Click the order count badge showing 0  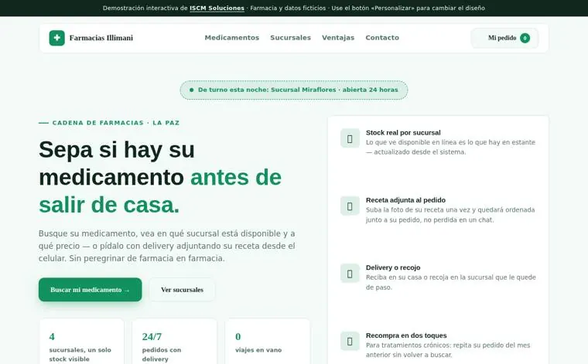pyautogui.click(x=525, y=38)
